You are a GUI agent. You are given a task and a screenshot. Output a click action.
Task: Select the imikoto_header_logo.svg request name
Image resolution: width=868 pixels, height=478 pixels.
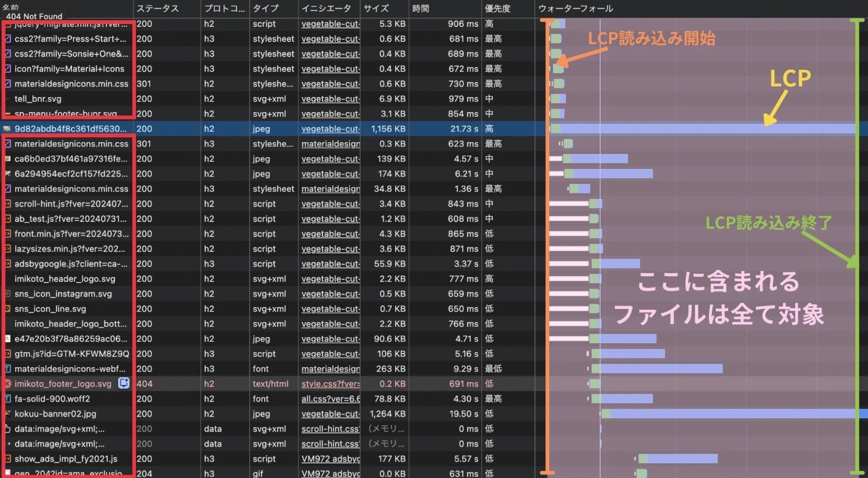65,279
